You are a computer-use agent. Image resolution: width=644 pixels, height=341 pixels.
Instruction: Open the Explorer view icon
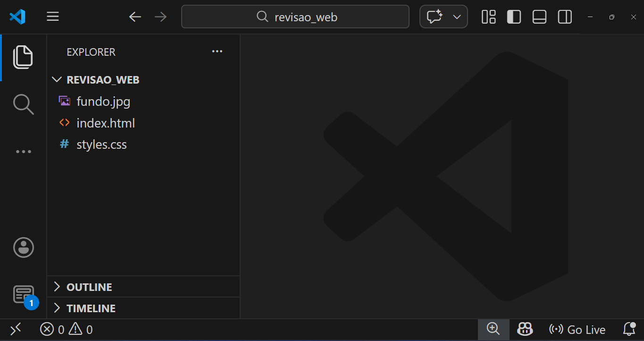23,57
